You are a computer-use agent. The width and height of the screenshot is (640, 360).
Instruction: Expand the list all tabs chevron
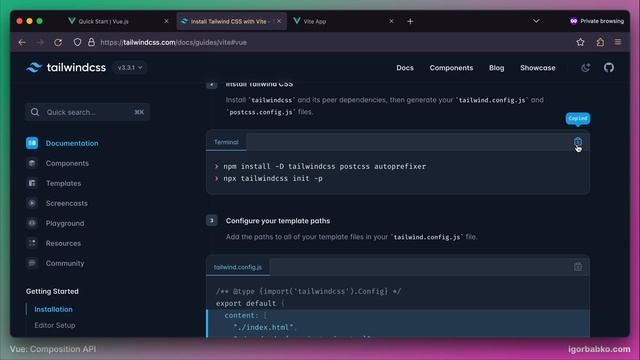click(x=536, y=21)
